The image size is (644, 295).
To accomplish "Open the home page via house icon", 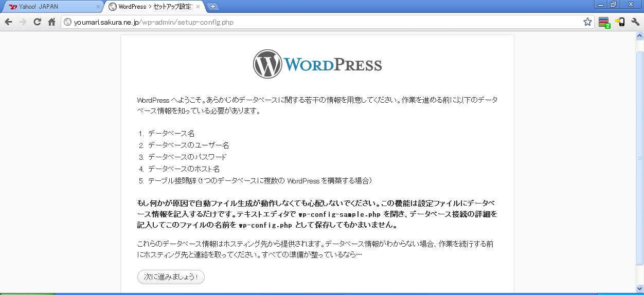I will point(51,22).
